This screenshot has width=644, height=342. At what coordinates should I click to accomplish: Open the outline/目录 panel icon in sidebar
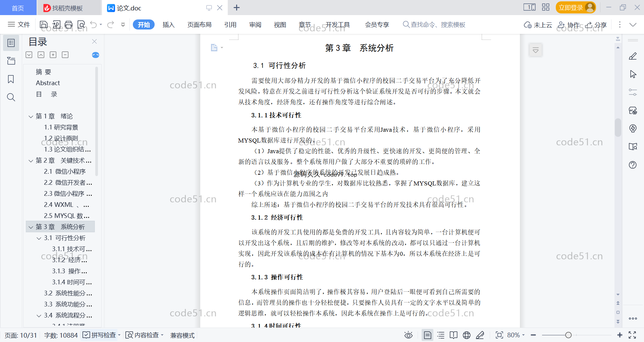click(x=11, y=43)
